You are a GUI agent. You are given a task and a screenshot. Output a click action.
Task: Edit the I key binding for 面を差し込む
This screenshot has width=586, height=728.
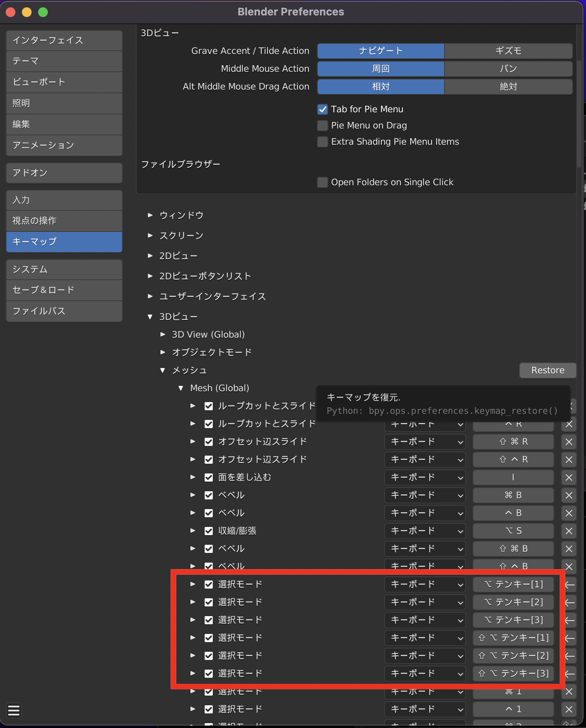(513, 477)
